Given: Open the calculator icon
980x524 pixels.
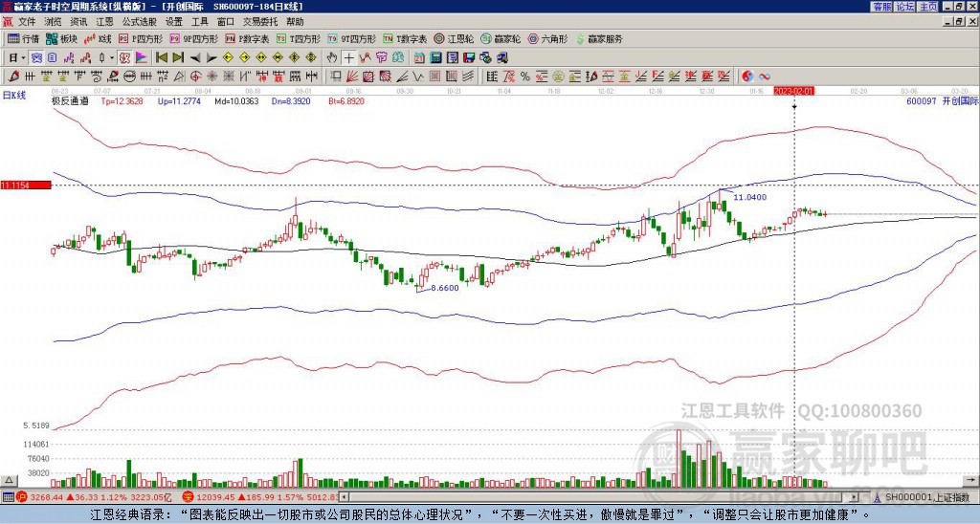Looking at the screenshot, I should click(x=435, y=58).
